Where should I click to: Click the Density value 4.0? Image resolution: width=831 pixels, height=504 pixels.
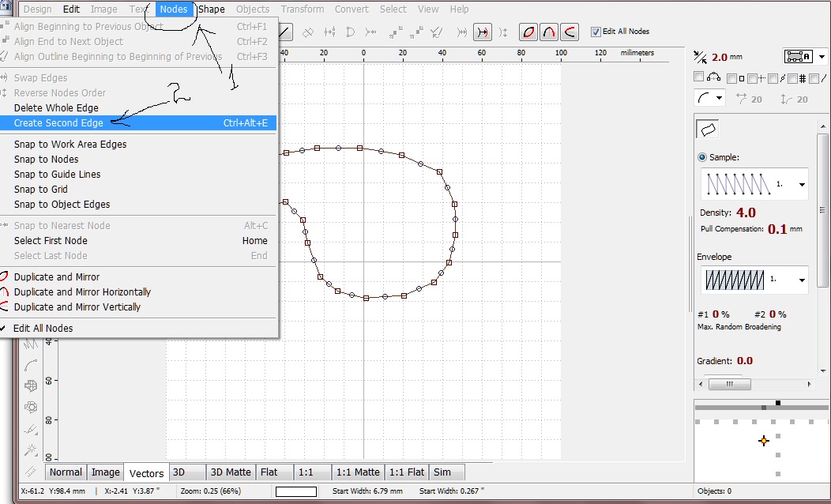click(746, 213)
